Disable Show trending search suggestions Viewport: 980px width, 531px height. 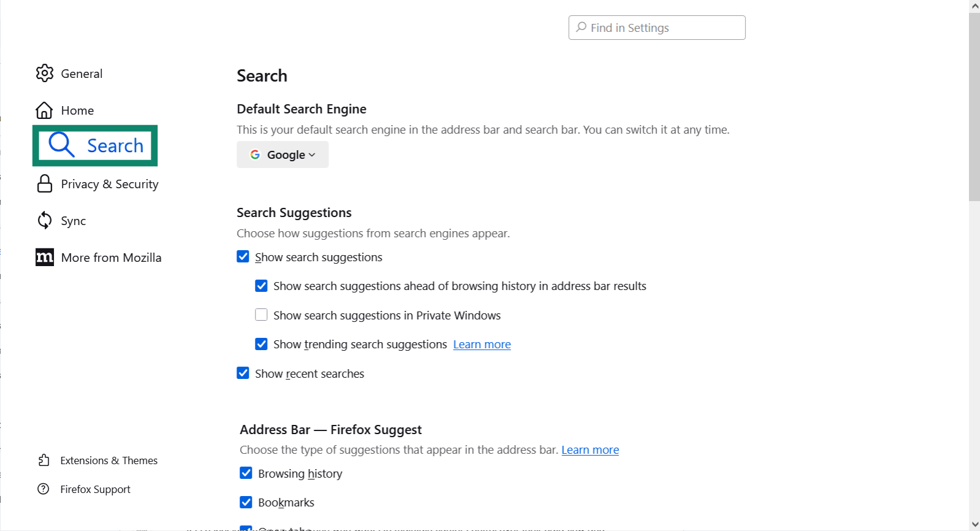click(261, 343)
